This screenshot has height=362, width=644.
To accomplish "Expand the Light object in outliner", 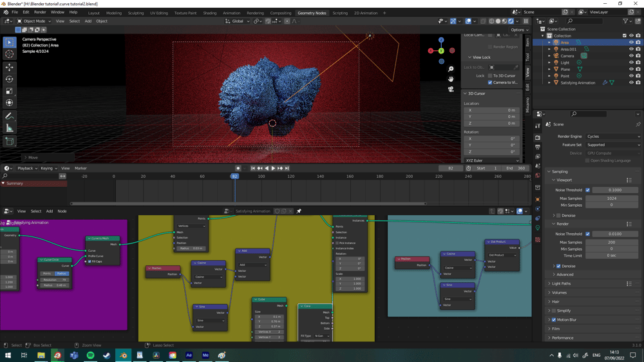I will pyautogui.click(x=549, y=62).
